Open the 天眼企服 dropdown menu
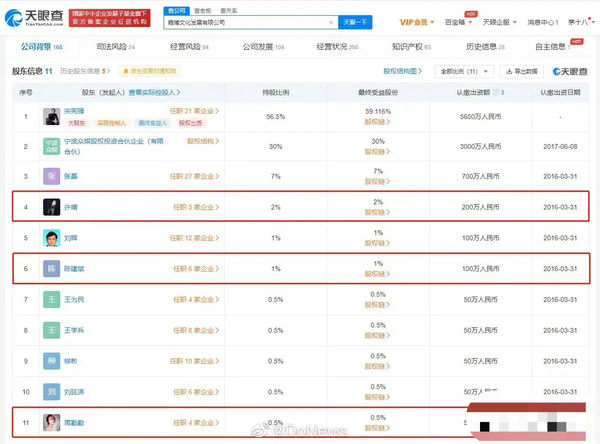This screenshot has height=444, width=600. 499,22
